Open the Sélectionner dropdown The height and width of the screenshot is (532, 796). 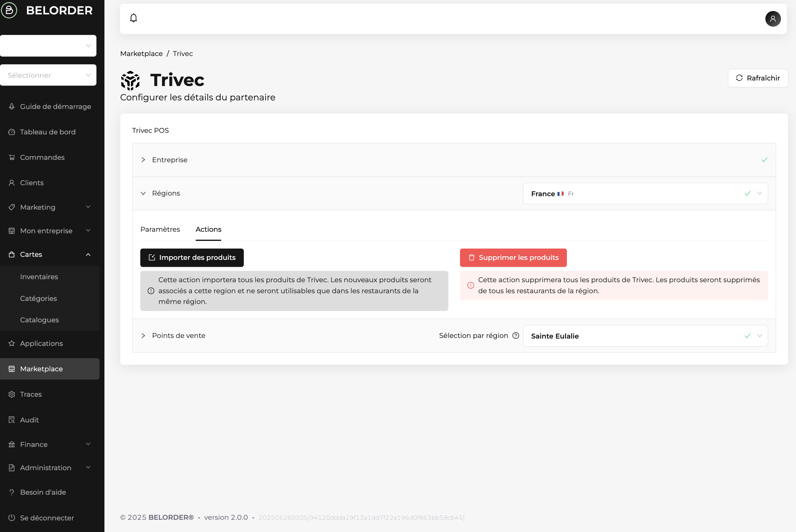pyautogui.click(x=48, y=75)
